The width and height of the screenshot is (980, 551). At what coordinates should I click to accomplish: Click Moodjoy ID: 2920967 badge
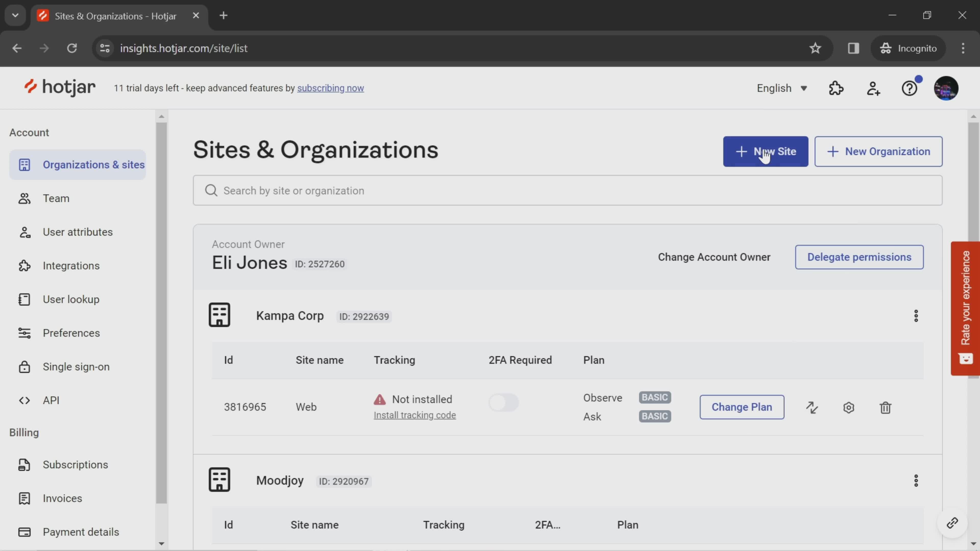click(x=344, y=481)
